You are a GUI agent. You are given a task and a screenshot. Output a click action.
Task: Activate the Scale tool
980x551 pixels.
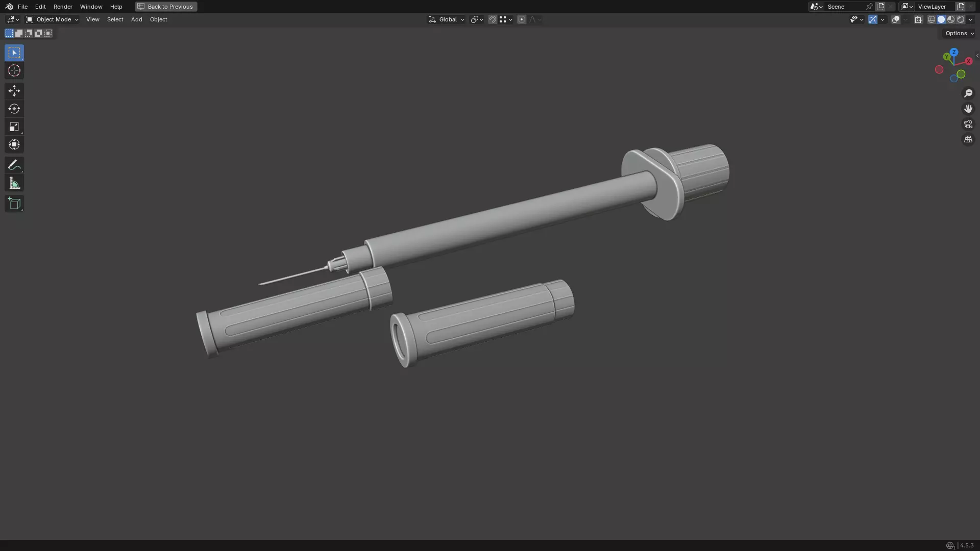click(14, 127)
